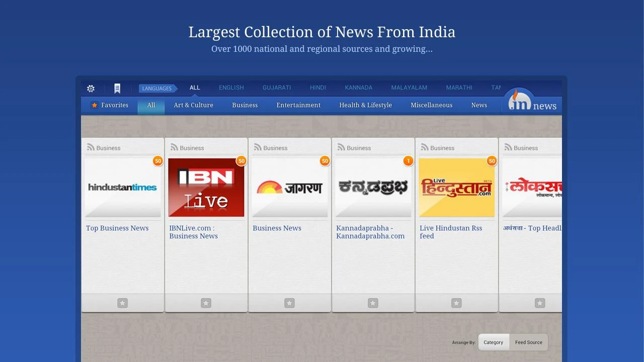Click the 50 badge on hindustantimes card

[158, 161]
